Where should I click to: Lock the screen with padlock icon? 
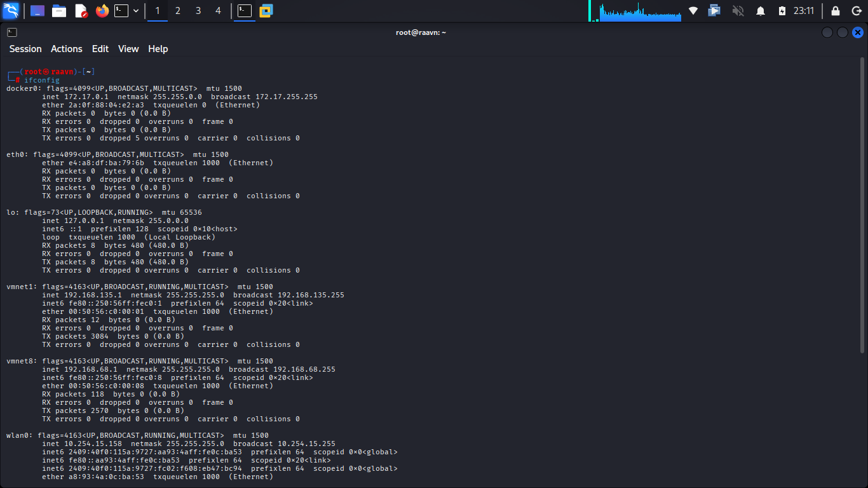(836, 11)
